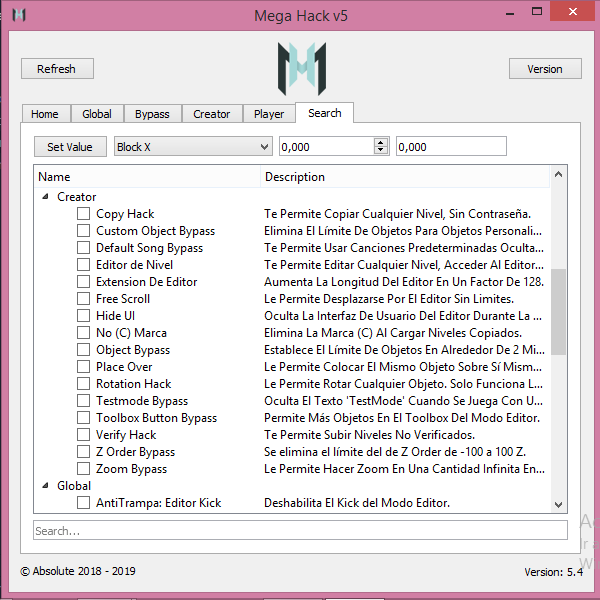Enable the Free Scroll checkbox
Viewport: 600px width, 600px height.
point(83,298)
